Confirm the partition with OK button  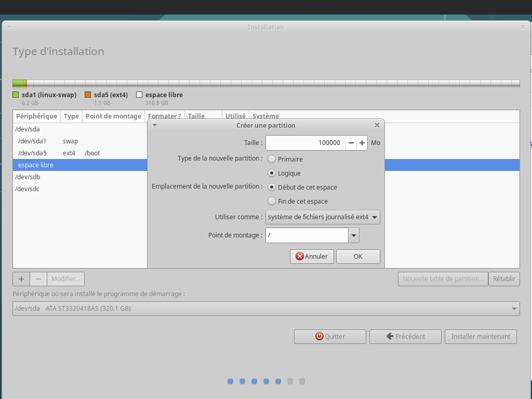point(358,256)
